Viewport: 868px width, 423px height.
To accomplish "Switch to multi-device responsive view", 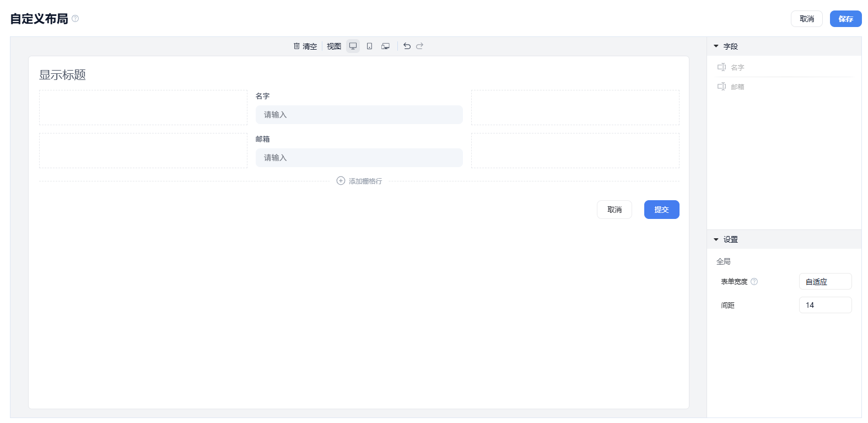I will point(386,46).
